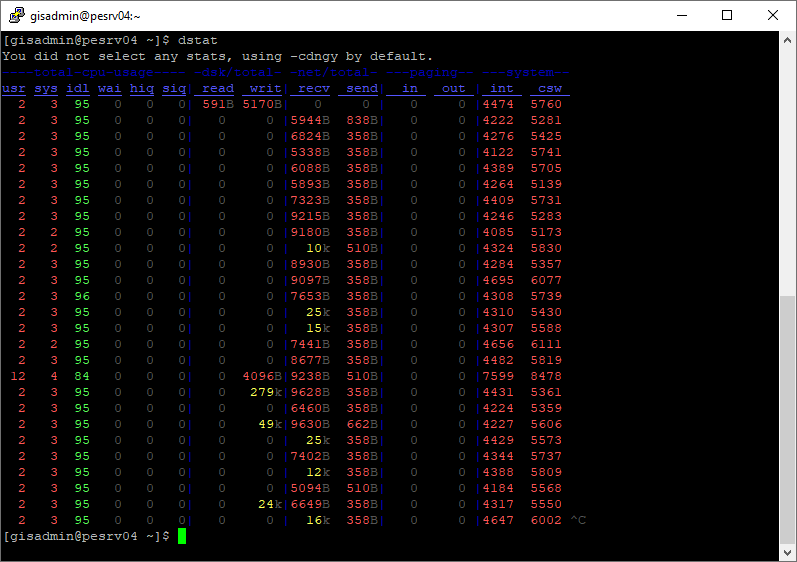Click the '49k' write value

pyautogui.click(x=270, y=424)
